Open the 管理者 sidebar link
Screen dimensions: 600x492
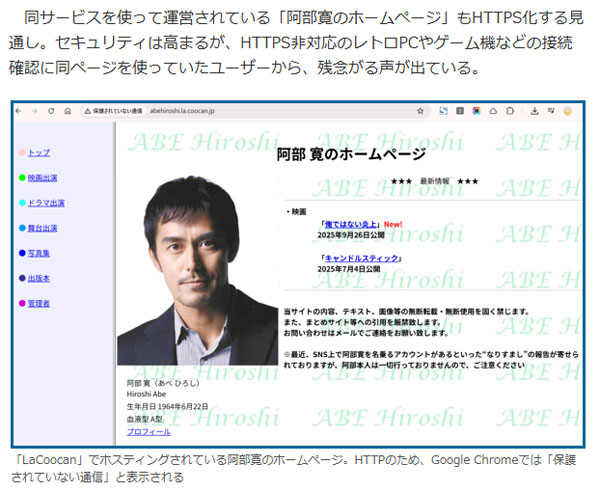39,304
